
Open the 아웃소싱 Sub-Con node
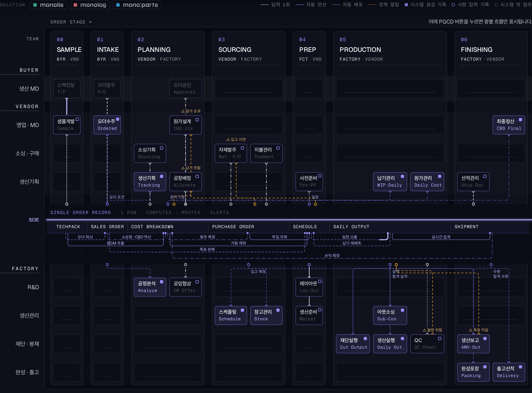click(x=390, y=315)
